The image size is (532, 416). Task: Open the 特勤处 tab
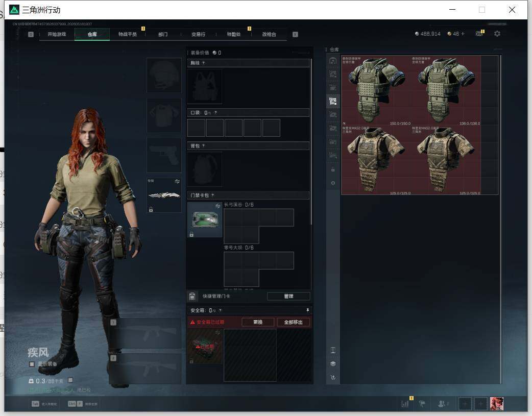pyautogui.click(x=234, y=34)
